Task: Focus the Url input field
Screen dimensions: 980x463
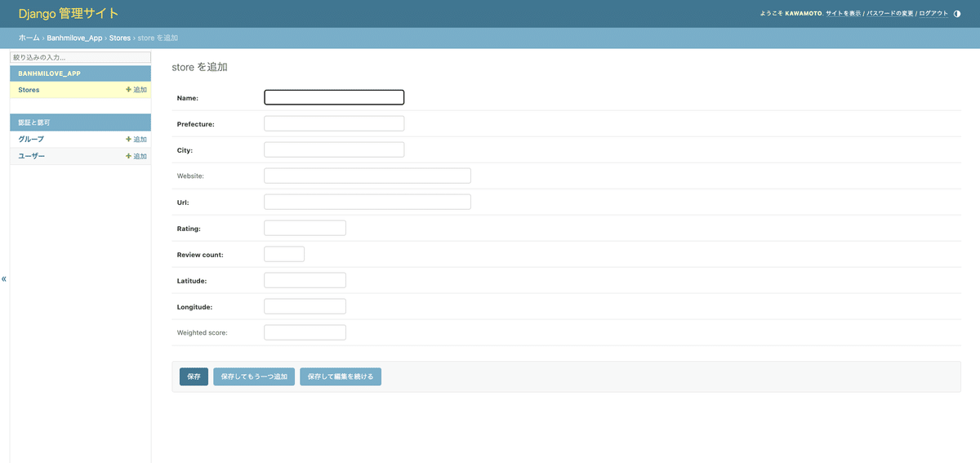Action: point(367,202)
